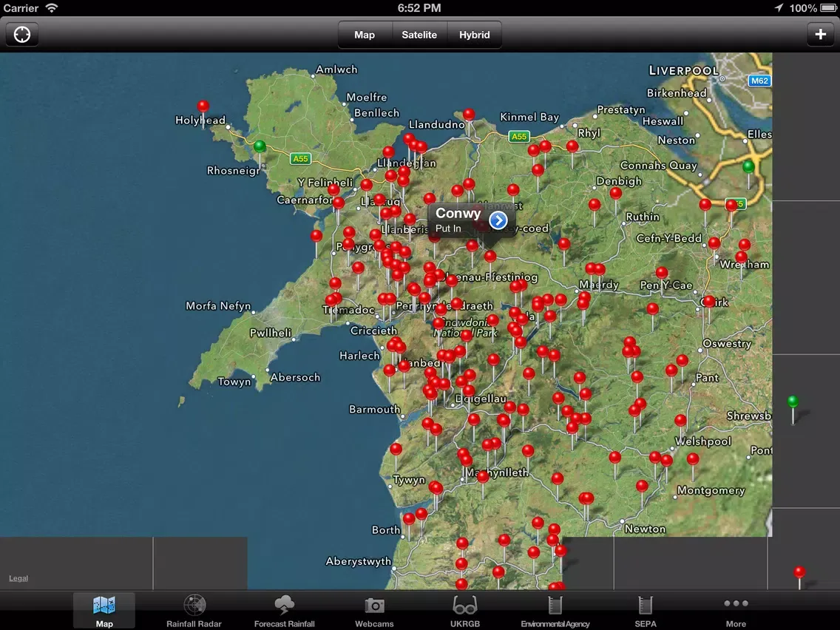
Task: Switch to Map view mode
Action: [365, 35]
